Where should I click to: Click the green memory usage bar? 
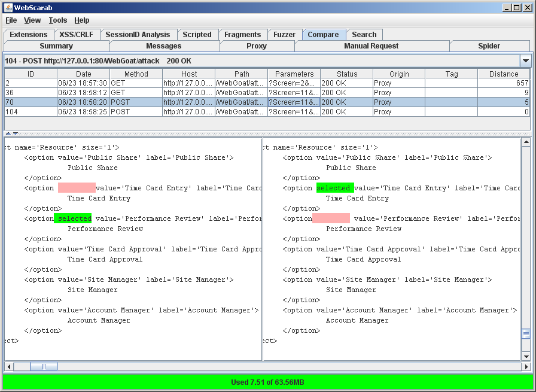(x=267, y=382)
